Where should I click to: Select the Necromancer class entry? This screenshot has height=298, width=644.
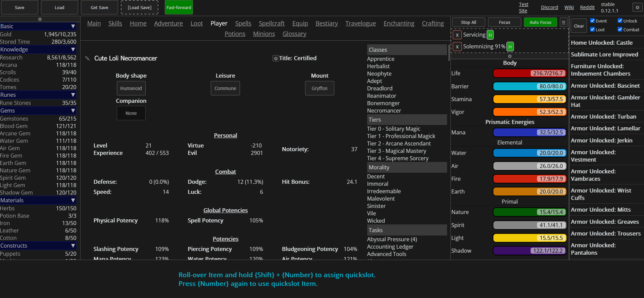[x=384, y=111]
